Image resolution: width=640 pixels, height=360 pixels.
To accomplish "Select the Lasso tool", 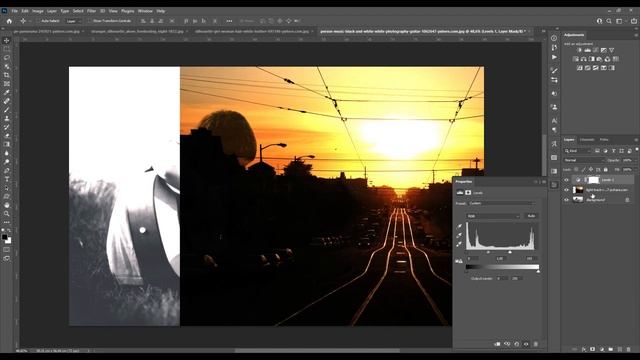I will point(7,58).
